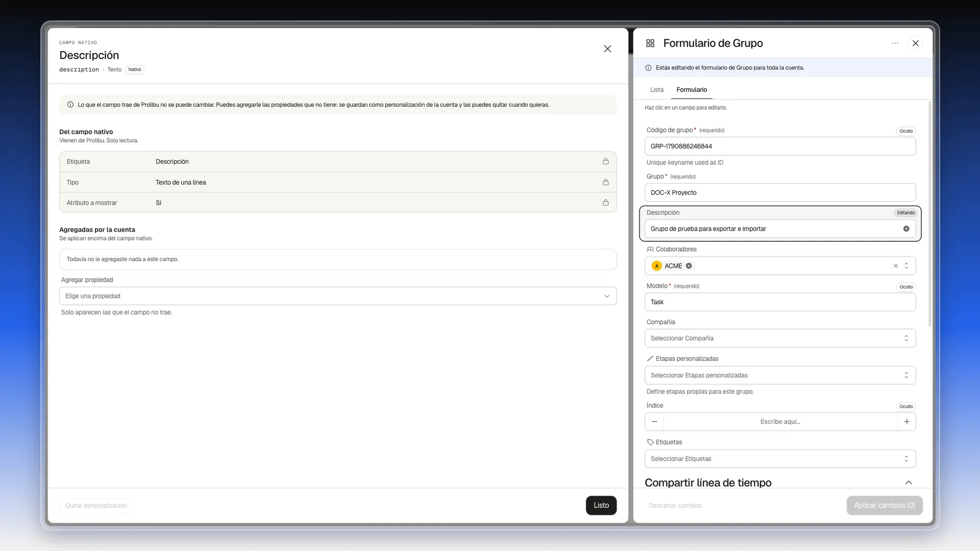
Task: Toggle Oculto badge on Modelo field
Action: pos(906,287)
